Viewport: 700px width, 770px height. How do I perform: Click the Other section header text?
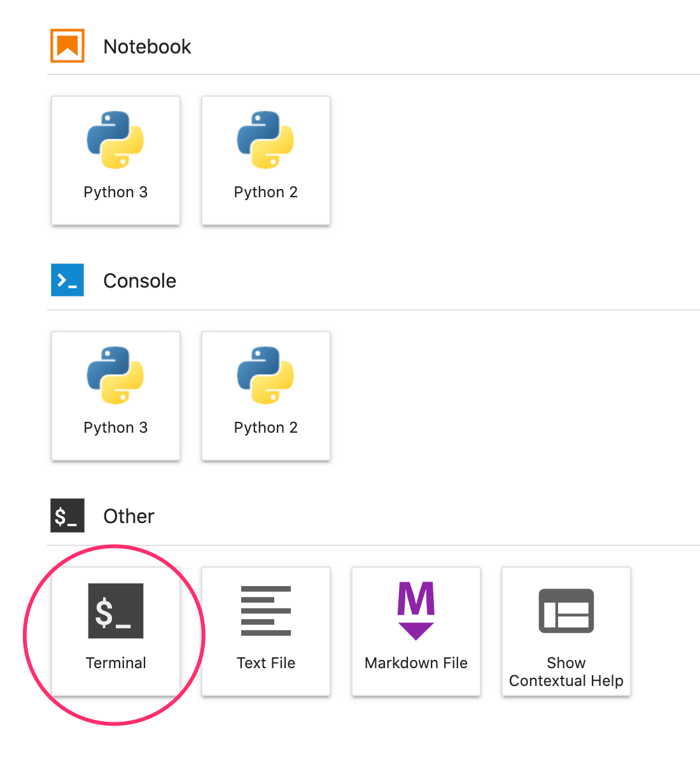click(x=129, y=516)
